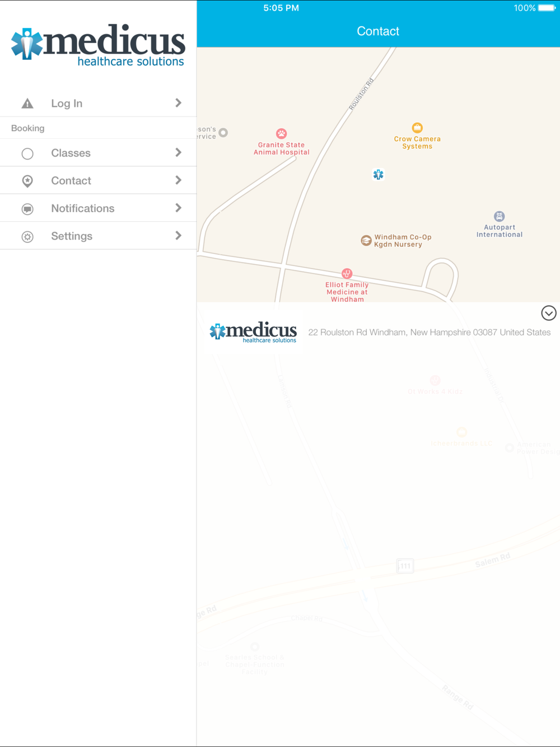Viewport: 560px width, 747px height.
Task: Click the Settings gear icon
Action: [27, 236]
